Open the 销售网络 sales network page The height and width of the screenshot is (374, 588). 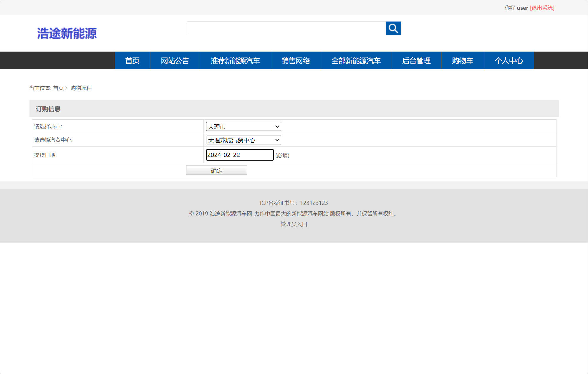pos(296,60)
